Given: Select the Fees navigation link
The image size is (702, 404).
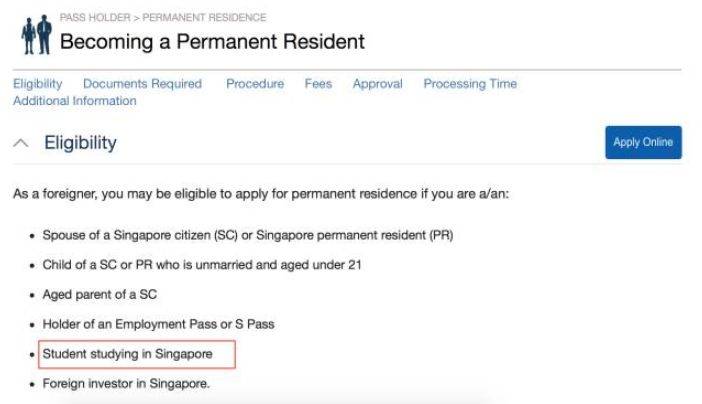Looking at the screenshot, I should pyautogui.click(x=318, y=84).
